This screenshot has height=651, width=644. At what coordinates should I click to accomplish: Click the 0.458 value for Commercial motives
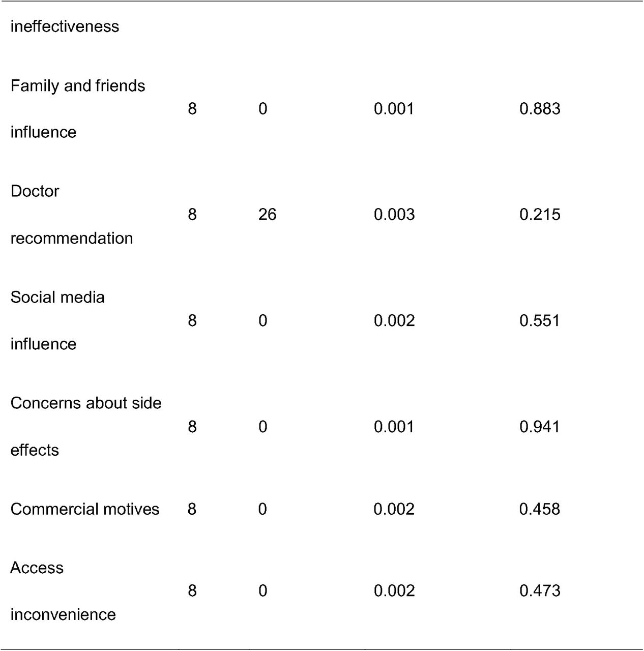pos(540,509)
